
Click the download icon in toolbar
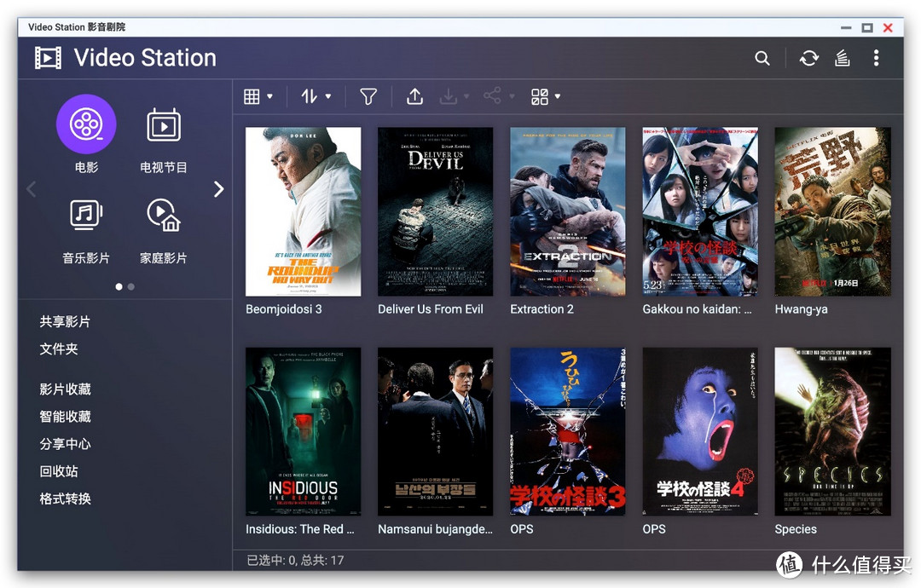(x=449, y=96)
